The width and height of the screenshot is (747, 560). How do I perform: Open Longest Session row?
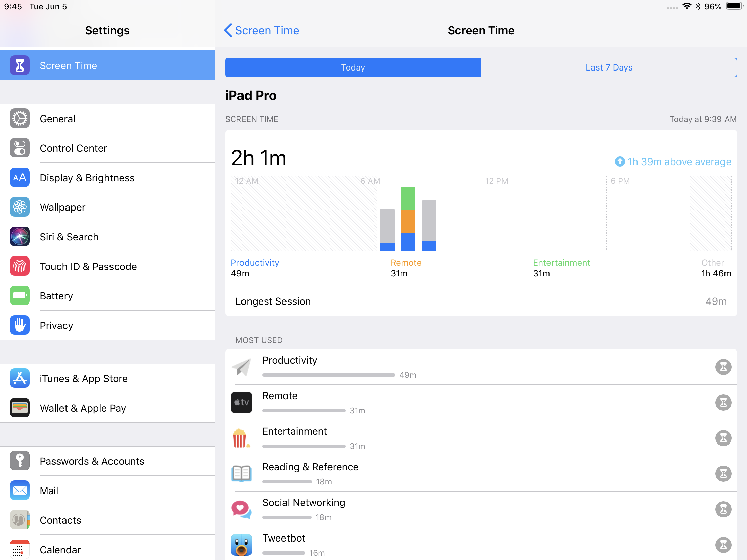(x=481, y=301)
